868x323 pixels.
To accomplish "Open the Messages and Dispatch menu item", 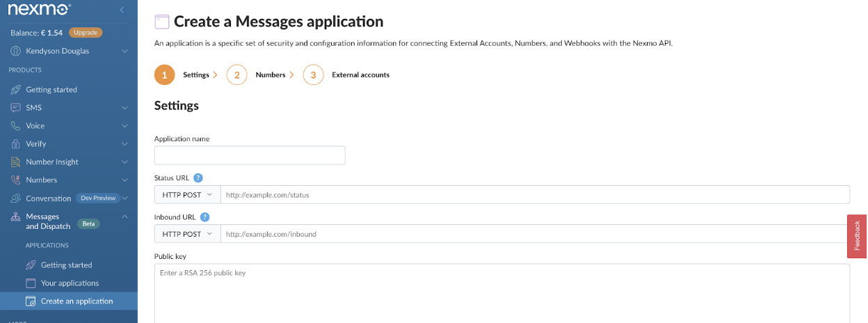I will click(48, 221).
